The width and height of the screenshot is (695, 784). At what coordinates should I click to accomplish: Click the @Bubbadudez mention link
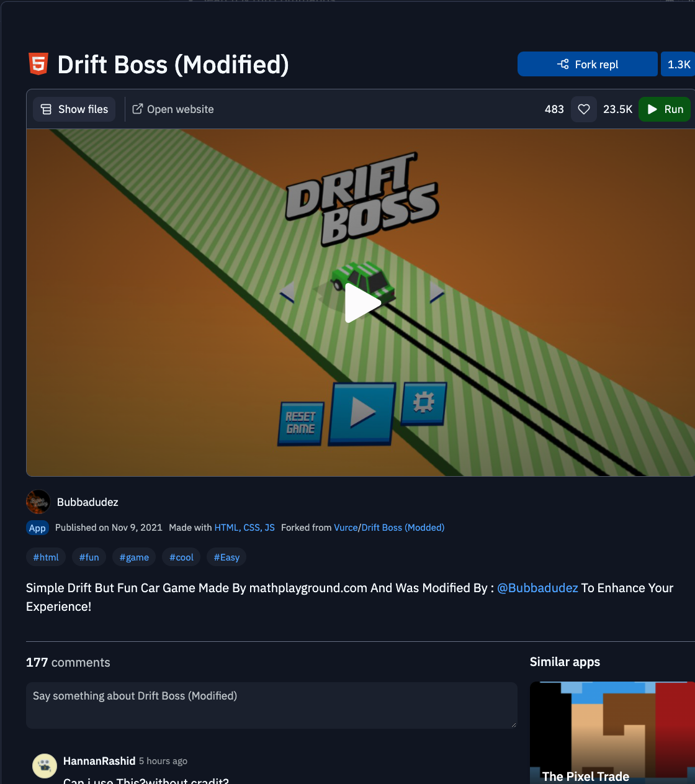click(x=537, y=588)
